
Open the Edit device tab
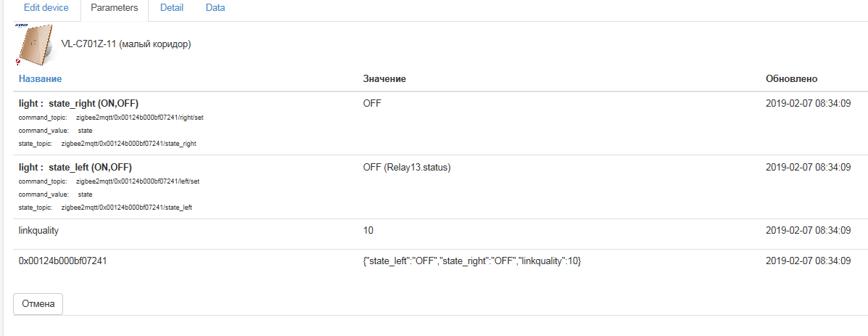[x=46, y=8]
